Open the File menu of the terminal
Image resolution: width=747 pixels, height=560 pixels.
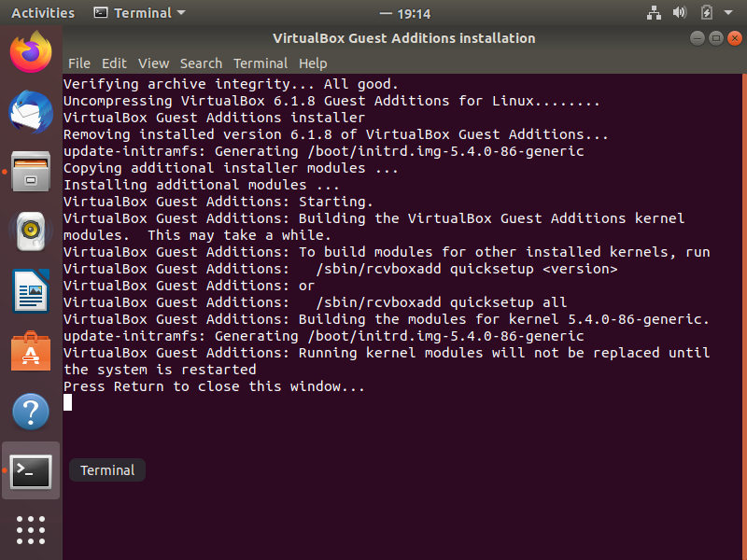(x=79, y=63)
